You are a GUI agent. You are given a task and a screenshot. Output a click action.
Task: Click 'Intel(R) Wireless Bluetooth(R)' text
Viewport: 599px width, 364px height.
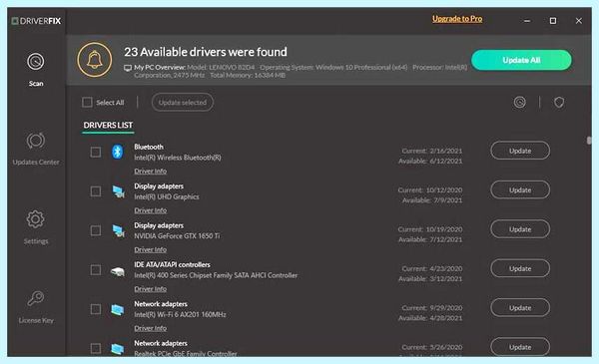pyautogui.click(x=178, y=158)
